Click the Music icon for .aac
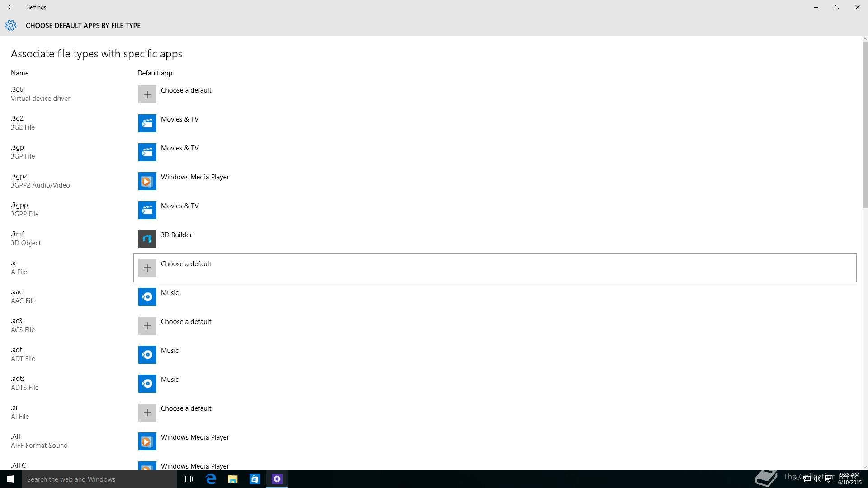This screenshot has width=868, height=488. click(147, 297)
